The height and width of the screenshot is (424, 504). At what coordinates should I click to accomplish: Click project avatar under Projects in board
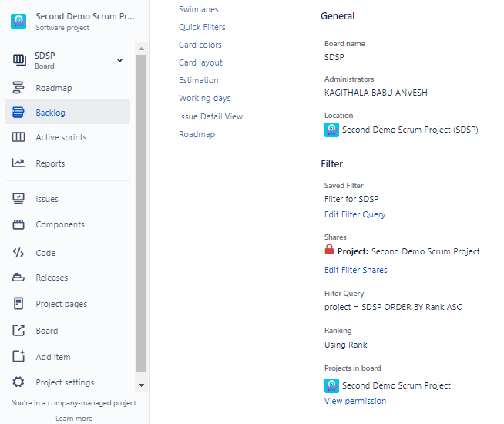[331, 385]
